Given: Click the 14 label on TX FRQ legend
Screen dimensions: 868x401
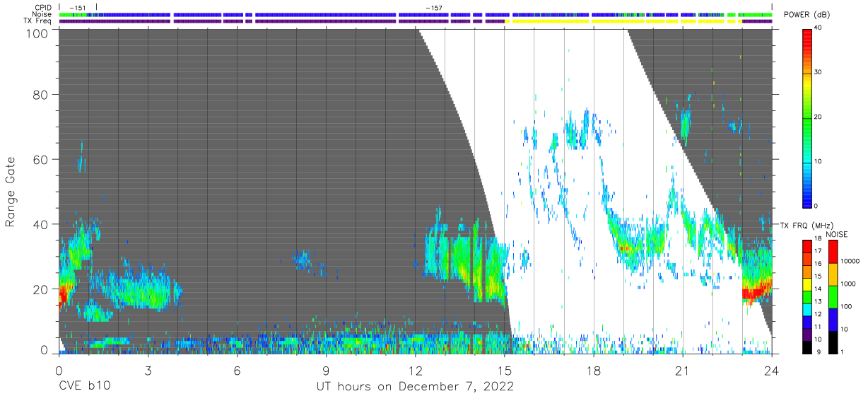Looking at the screenshot, I should coord(818,289).
